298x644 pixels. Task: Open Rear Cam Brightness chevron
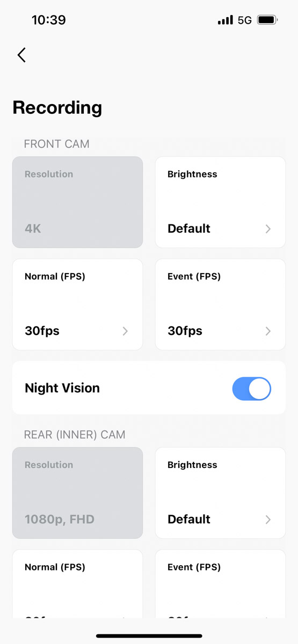point(268,519)
